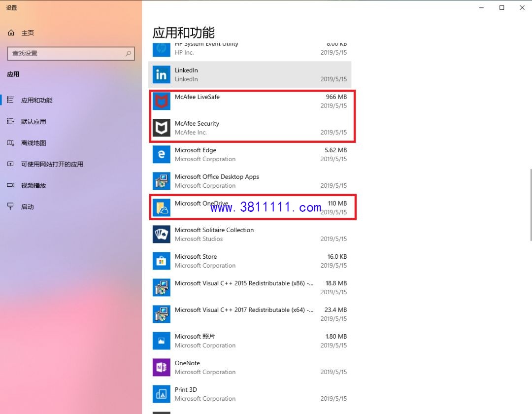Select the McAfee Security entry name

197,124
